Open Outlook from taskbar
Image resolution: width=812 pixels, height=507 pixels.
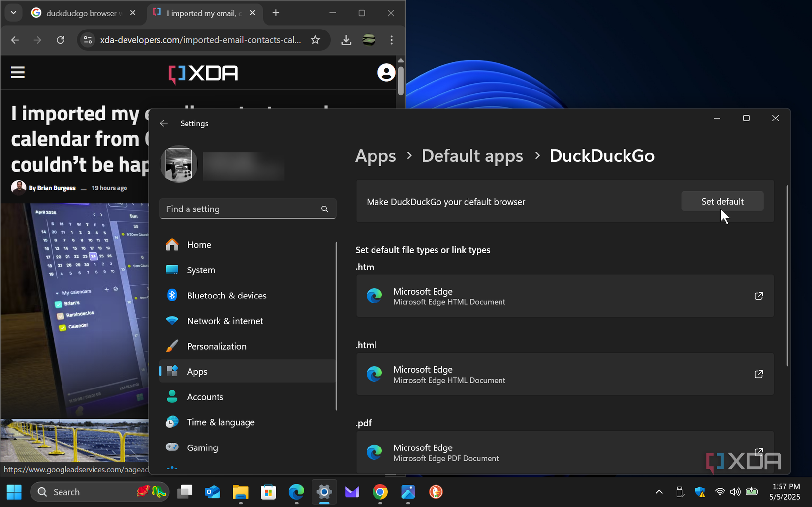213,492
